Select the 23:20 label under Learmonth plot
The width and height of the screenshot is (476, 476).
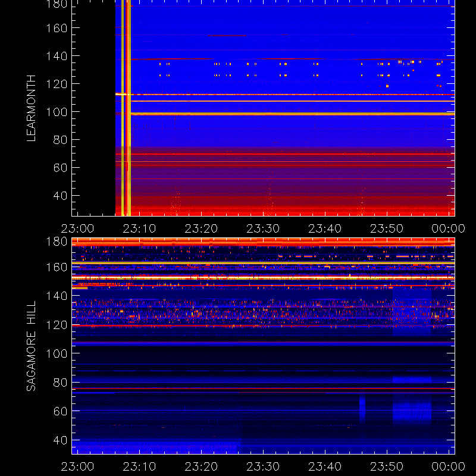pos(201,228)
